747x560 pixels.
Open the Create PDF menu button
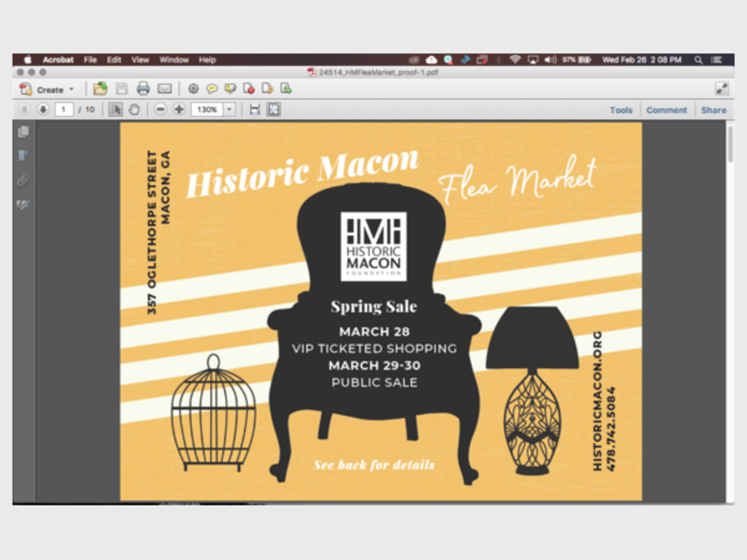coord(47,89)
